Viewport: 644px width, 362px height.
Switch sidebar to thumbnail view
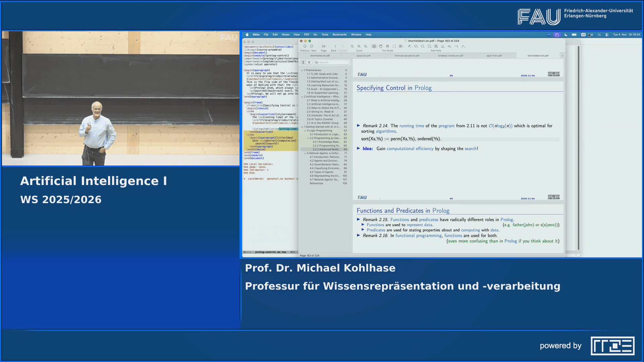pyautogui.click(x=303, y=62)
